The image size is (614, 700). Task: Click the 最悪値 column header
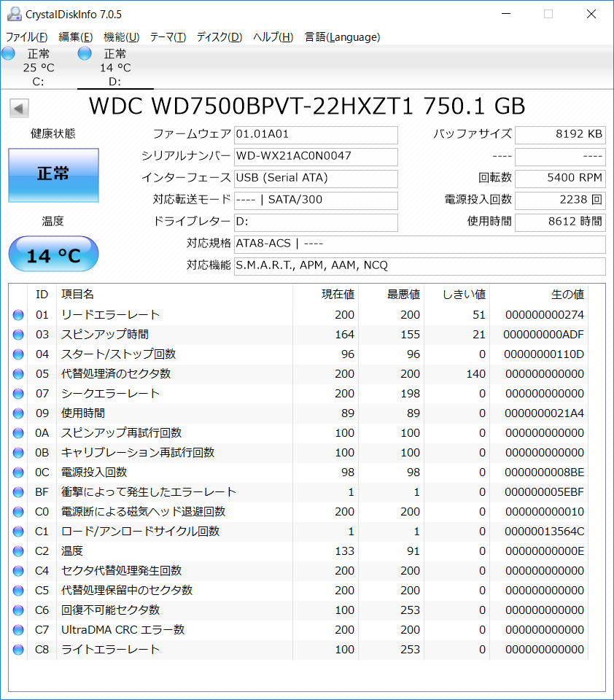pyautogui.click(x=391, y=295)
